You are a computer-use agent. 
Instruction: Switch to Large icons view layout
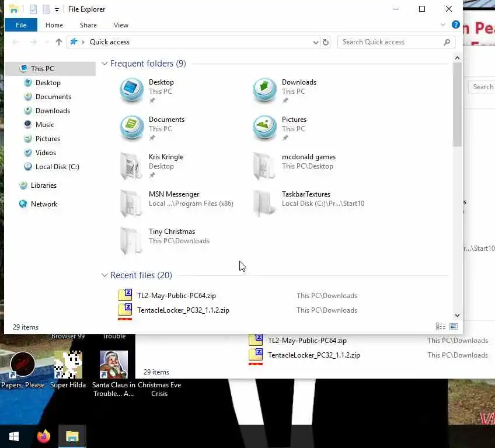tap(454, 327)
